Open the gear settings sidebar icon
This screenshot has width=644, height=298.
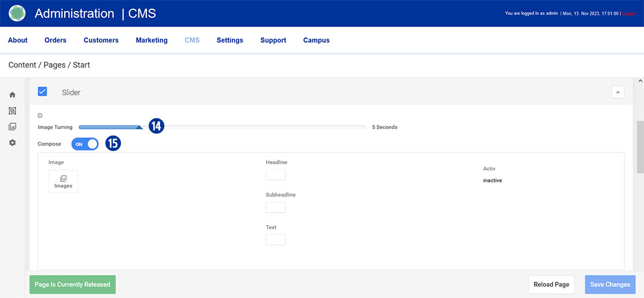tap(12, 143)
